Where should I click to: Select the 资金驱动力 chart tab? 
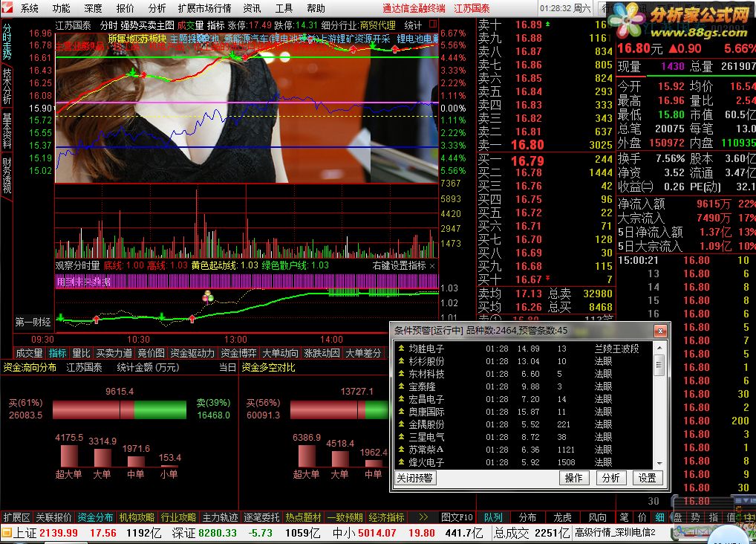point(192,353)
